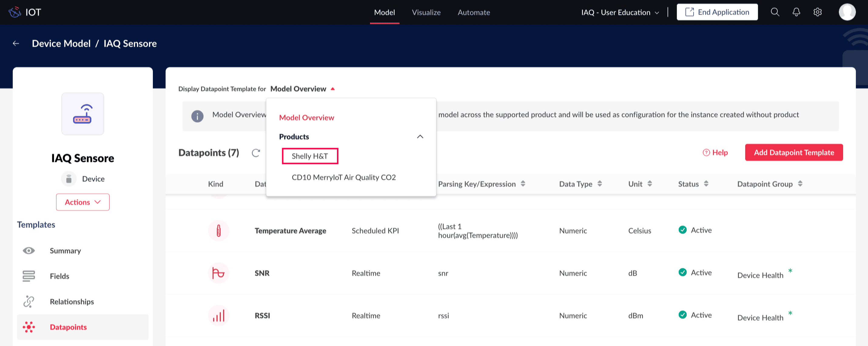Click the Temperature Average thermometer icon
Screen dimensions: 868x346
click(x=218, y=231)
